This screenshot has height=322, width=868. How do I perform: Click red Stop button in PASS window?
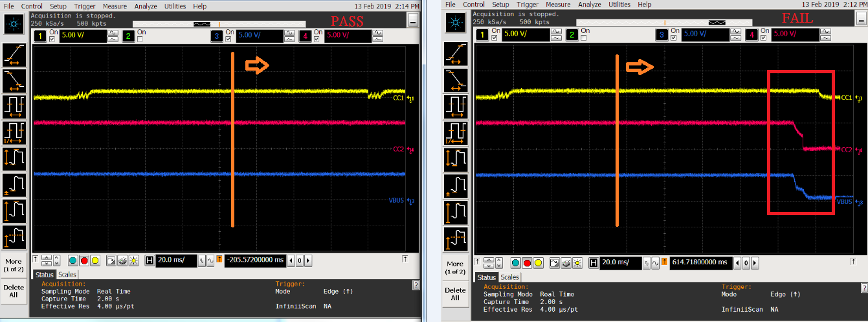(x=84, y=260)
